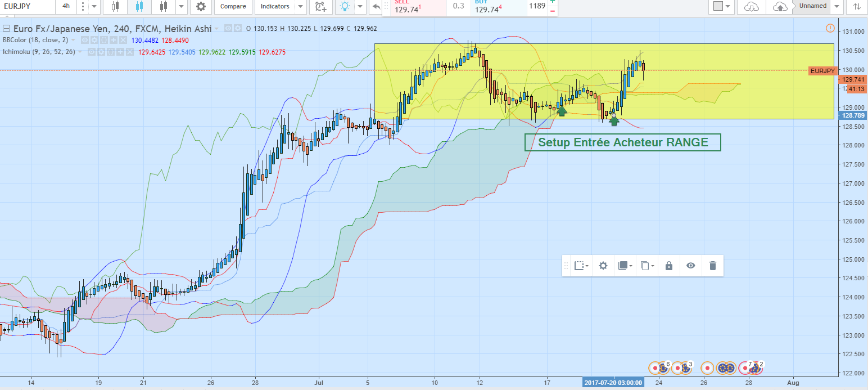Click the plus icon next to Ichimoku
Viewport: 868px width, 390px height.
[x=120, y=52]
